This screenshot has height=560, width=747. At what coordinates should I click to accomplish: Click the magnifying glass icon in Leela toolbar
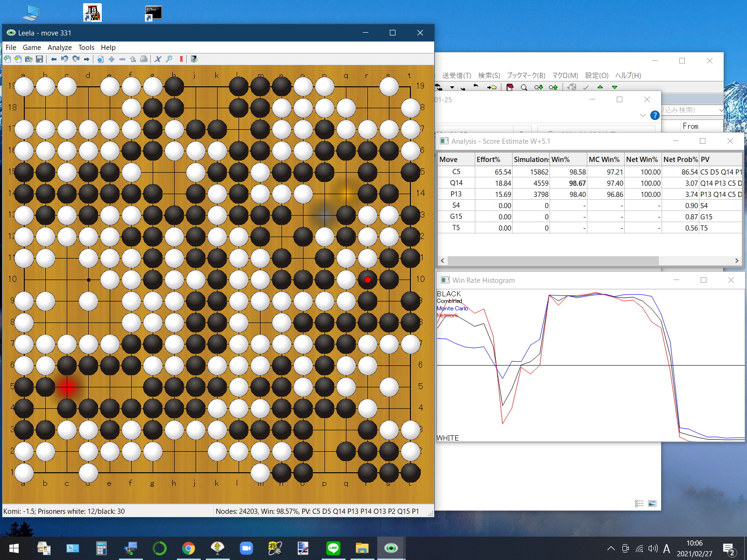tap(169, 59)
